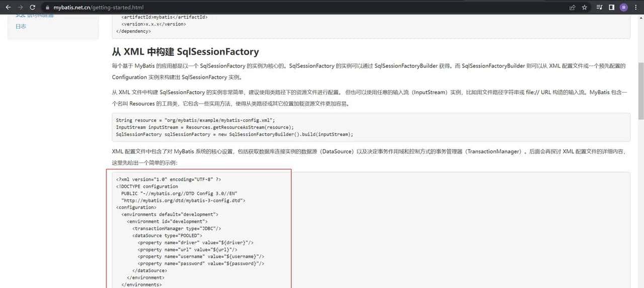The height and width of the screenshot is (288, 644).
Task: Share this page using the share icon
Action: pyautogui.click(x=573, y=8)
